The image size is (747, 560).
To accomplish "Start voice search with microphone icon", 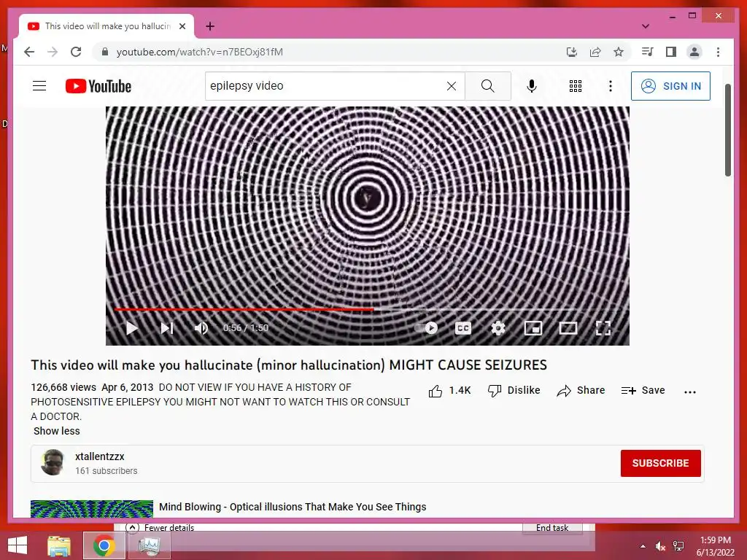I will coord(532,86).
